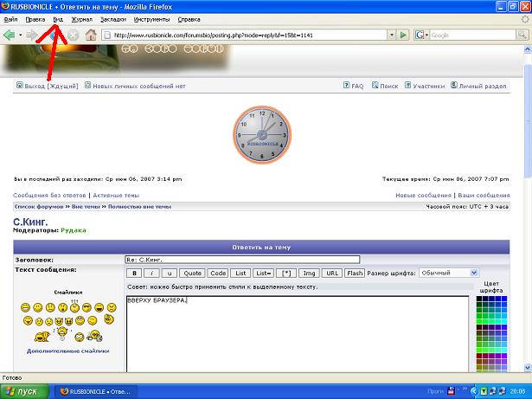
Task: Click the Поиск search icon
Action: (375, 85)
